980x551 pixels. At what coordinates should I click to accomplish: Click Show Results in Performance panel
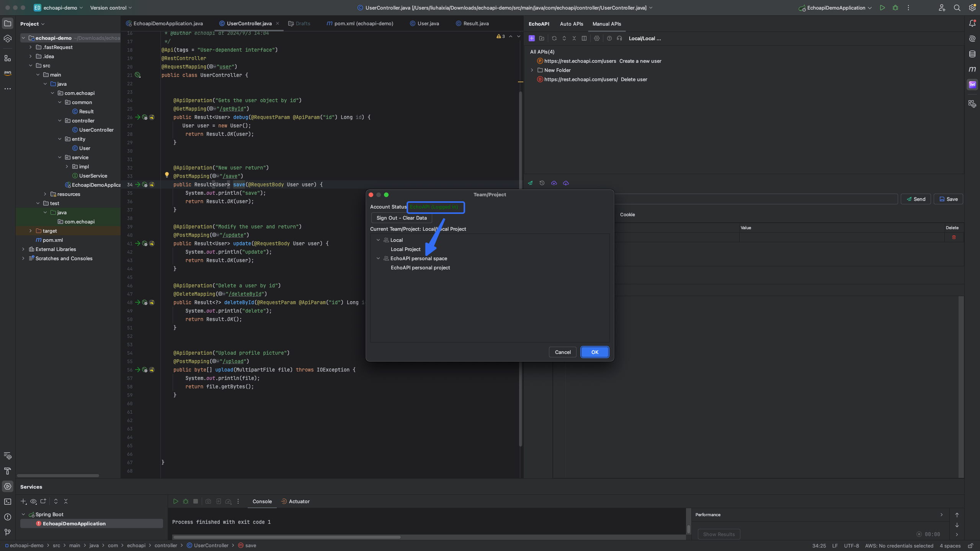[x=719, y=534]
